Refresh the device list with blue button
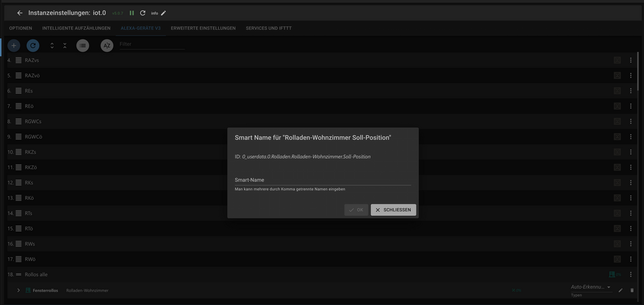Image resolution: width=644 pixels, height=305 pixels. coord(33,46)
